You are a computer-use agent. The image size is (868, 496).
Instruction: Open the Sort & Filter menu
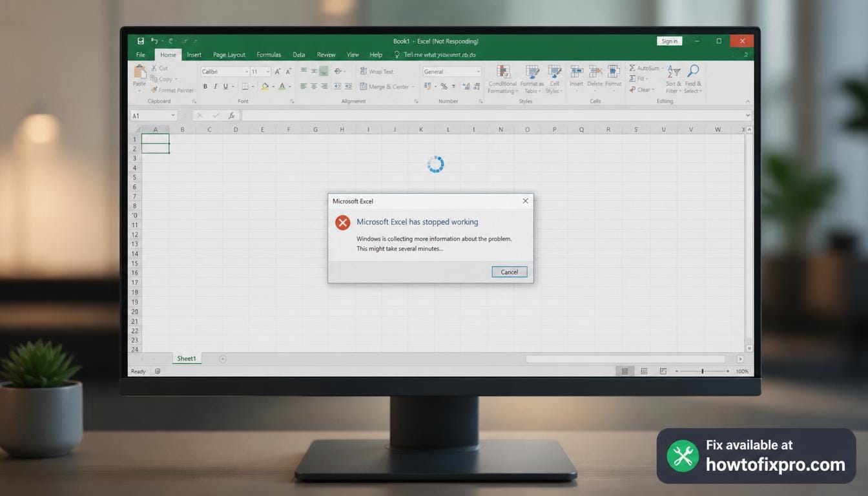[x=674, y=79]
